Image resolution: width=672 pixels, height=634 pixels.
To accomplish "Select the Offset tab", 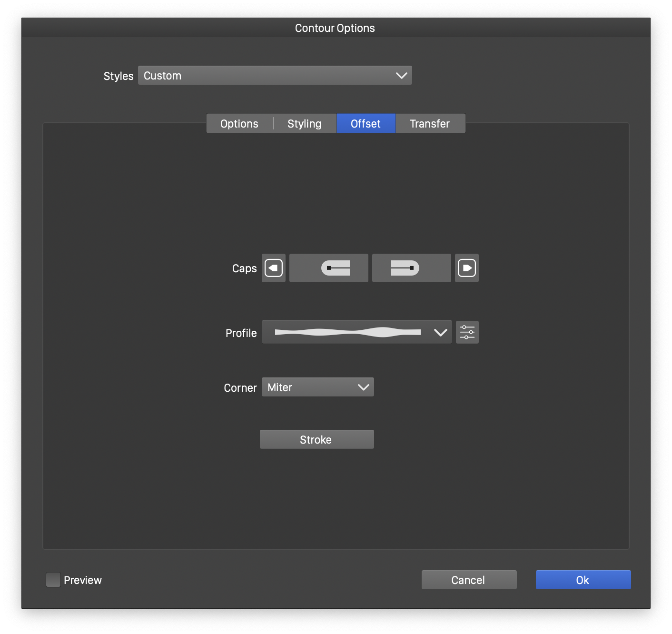I will tap(366, 124).
